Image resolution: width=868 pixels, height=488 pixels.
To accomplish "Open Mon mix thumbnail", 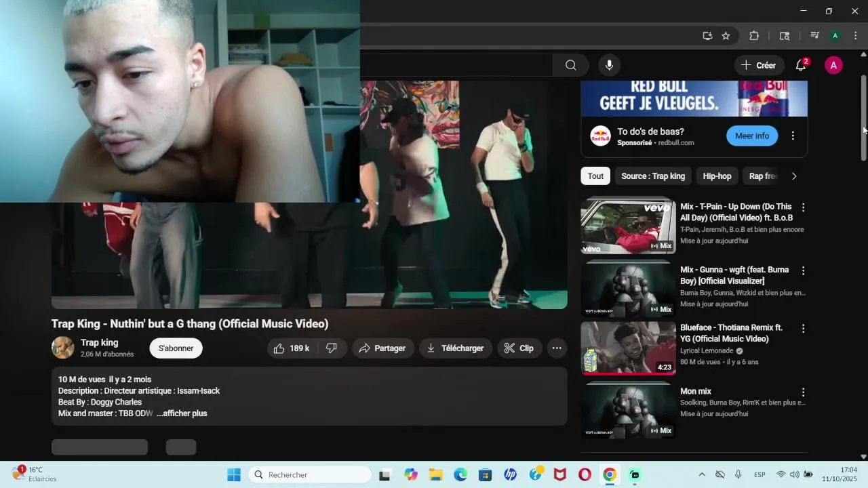I will [628, 410].
